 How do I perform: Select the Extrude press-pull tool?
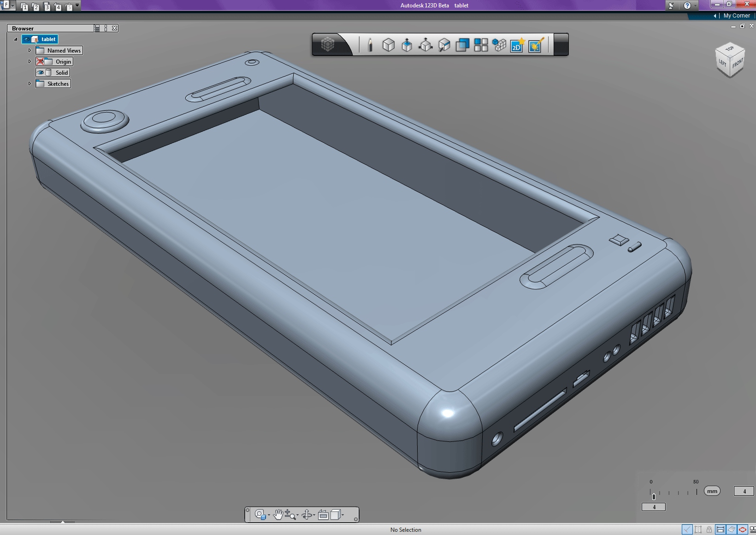pos(407,45)
